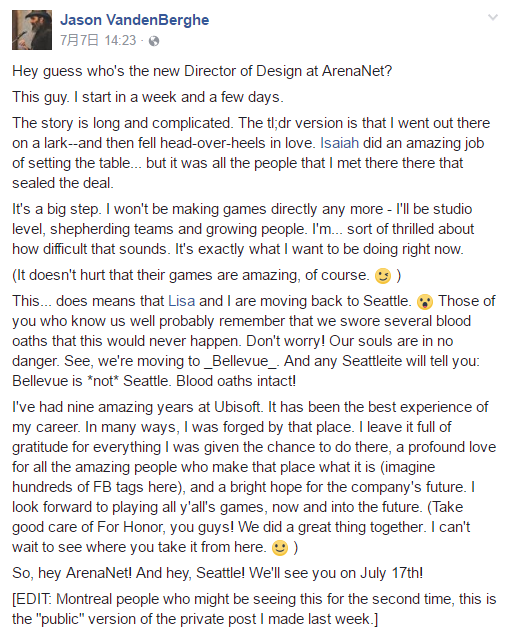This screenshot has height=633, width=510.
Task: Click the smiling emoji after 'from here.'
Action: pos(280,548)
